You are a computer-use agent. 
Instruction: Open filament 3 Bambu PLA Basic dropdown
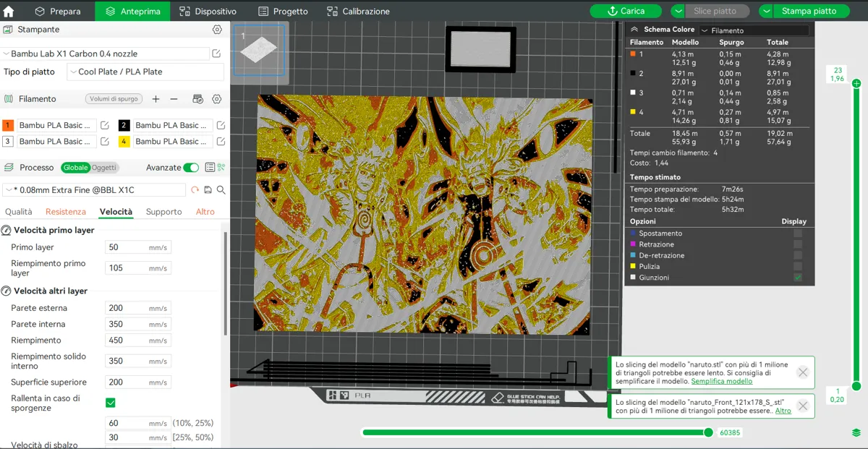click(x=56, y=141)
